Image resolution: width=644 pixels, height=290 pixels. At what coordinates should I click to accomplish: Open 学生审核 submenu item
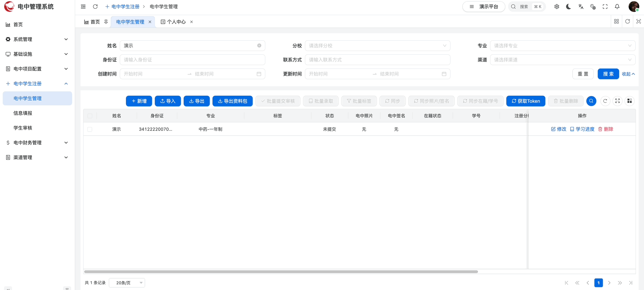[x=37, y=128]
